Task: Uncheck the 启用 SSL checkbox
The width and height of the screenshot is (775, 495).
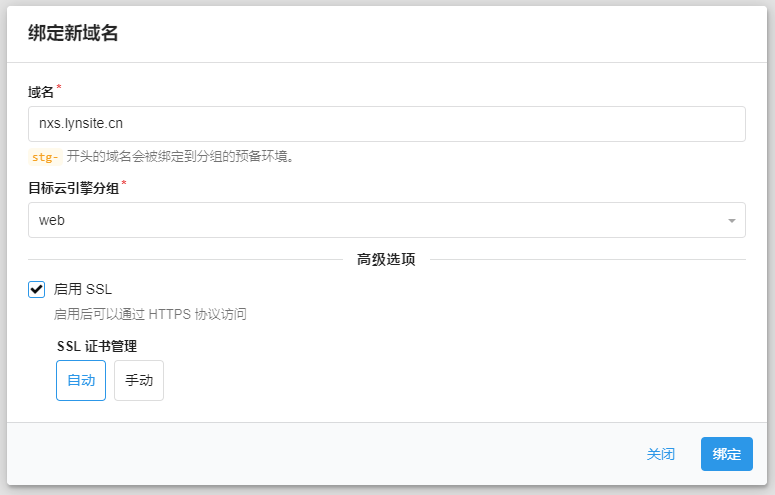Action: click(37, 289)
